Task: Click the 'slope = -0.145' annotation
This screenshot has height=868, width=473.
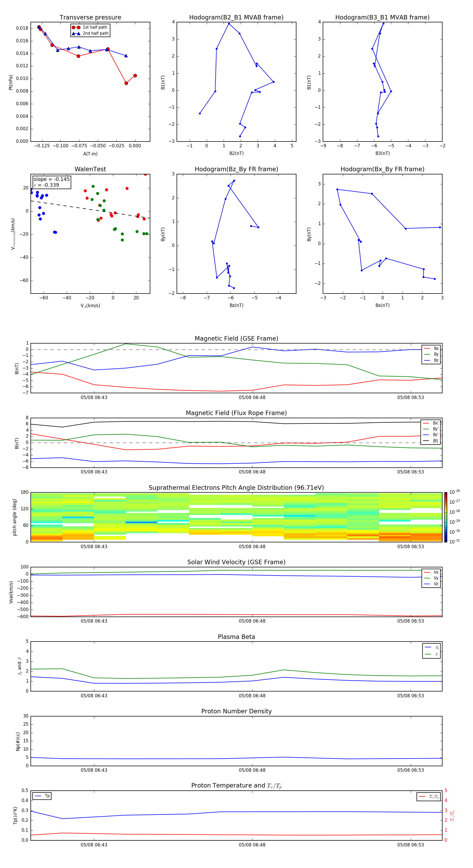Action: coord(52,179)
